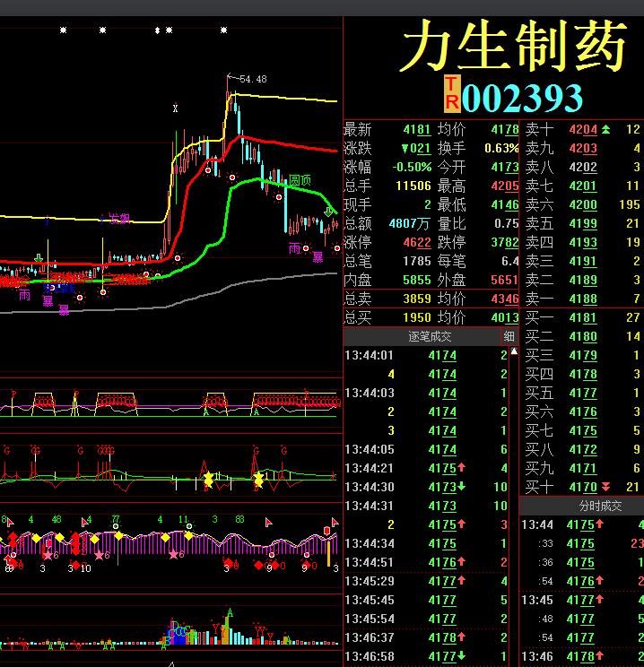Select tick trade at 13:44:30
The width and height of the screenshot is (644, 667).
[426, 487]
